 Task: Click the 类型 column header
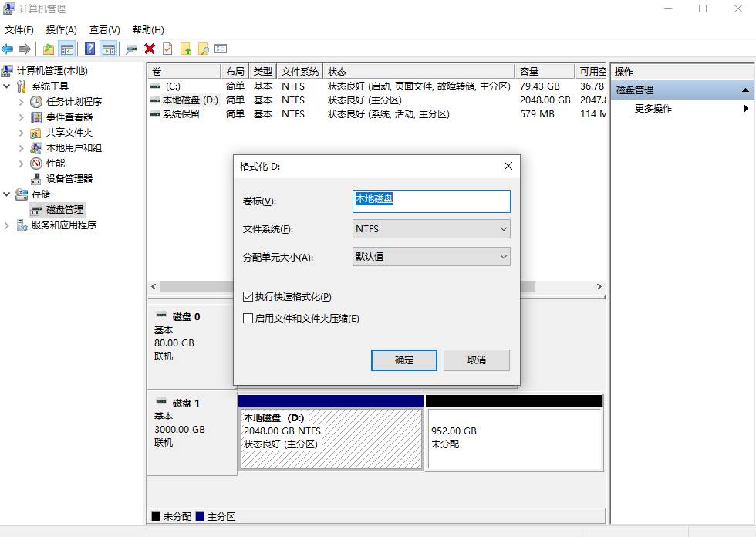pyautogui.click(x=263, y=71)
